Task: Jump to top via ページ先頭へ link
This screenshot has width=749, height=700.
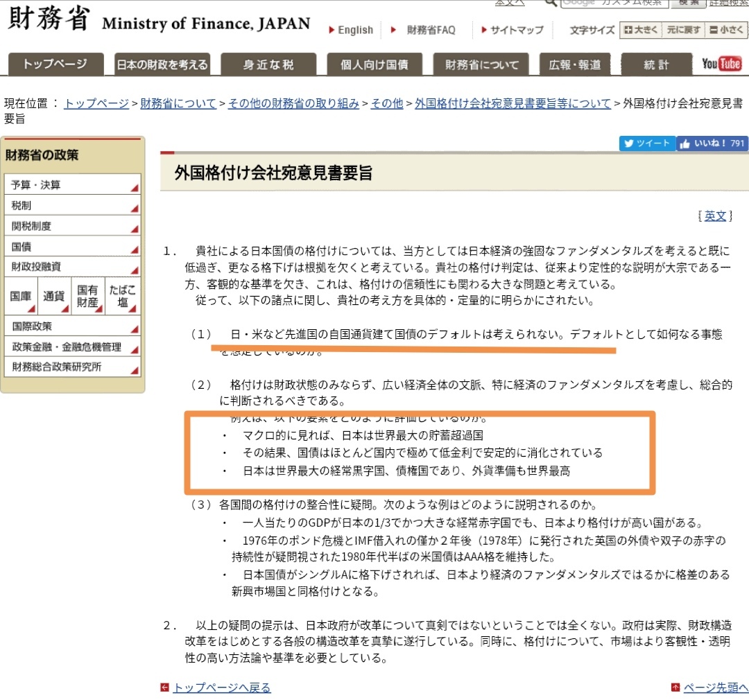Action: pos(715,688)
